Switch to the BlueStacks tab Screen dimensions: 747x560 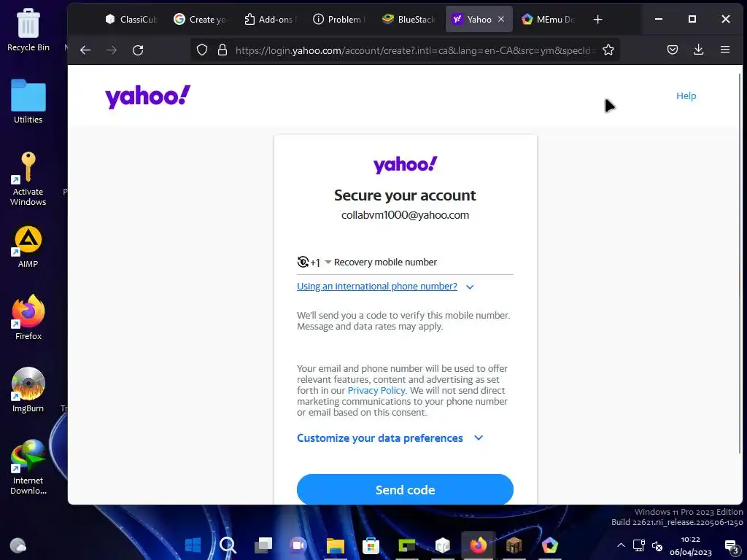click(x=409, y=19)
